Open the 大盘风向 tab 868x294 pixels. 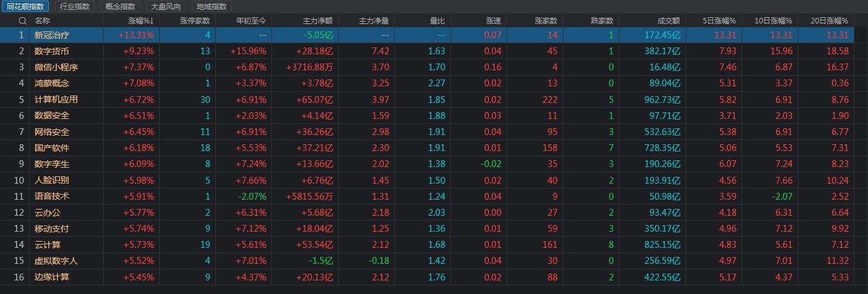click(166, 7)
